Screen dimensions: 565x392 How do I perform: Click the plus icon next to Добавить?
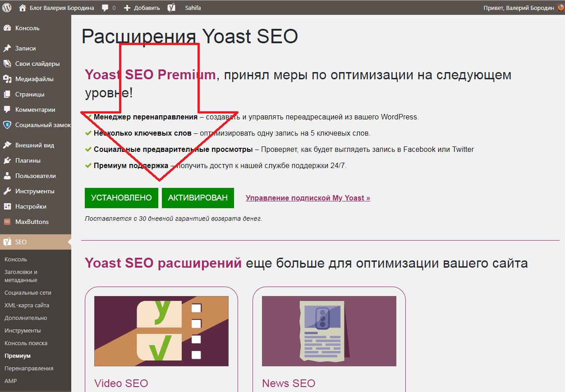click(x=127, y=8)
